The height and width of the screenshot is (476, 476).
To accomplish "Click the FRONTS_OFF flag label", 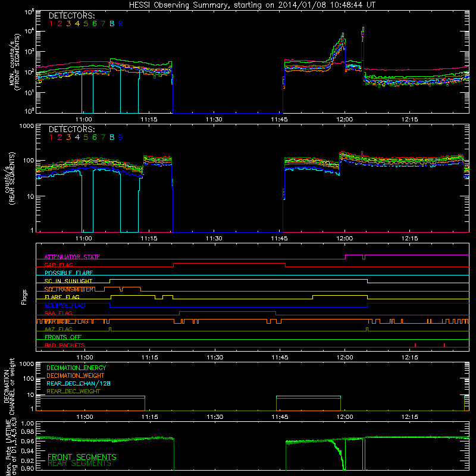I will tap(63, 337).
